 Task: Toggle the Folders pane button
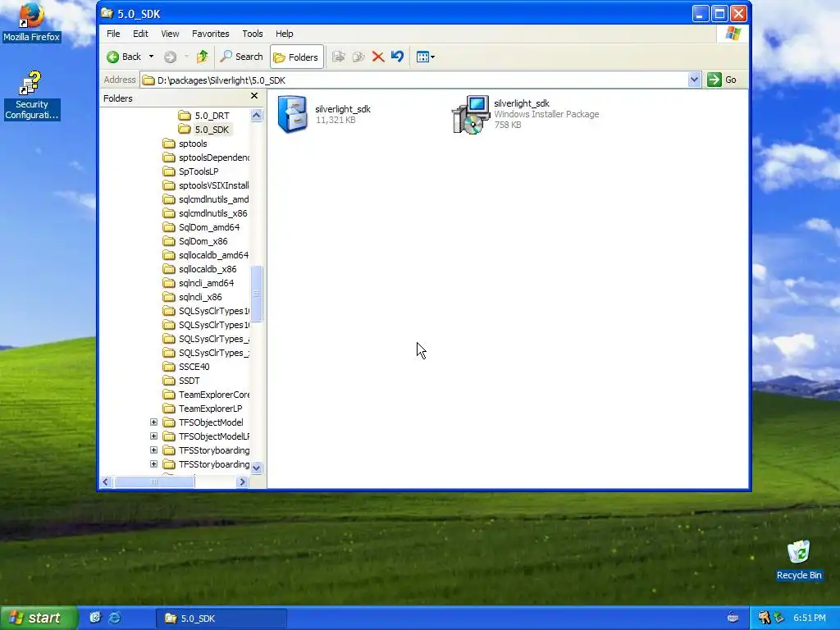click(296, 57)
